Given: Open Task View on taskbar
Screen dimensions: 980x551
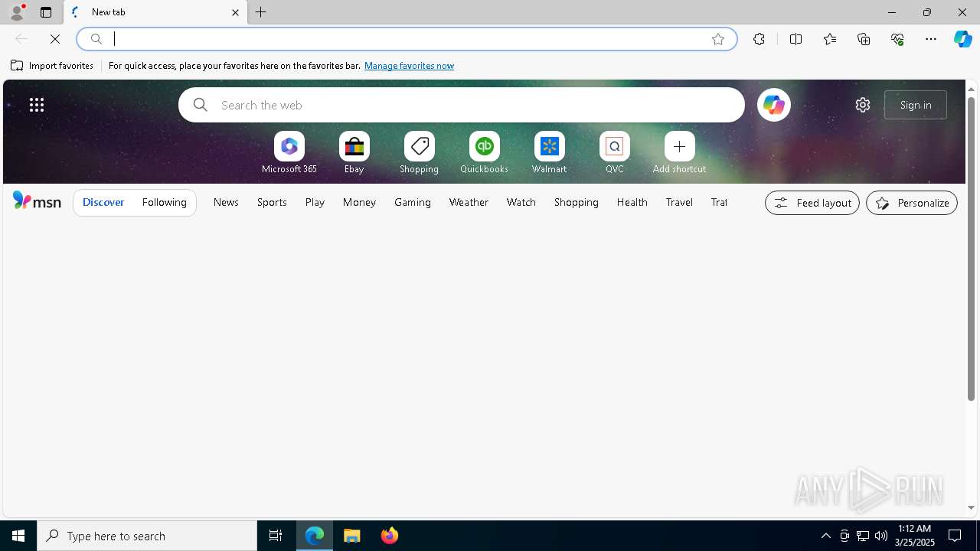Looking at the screenshot, I should [x=276, y=536].
